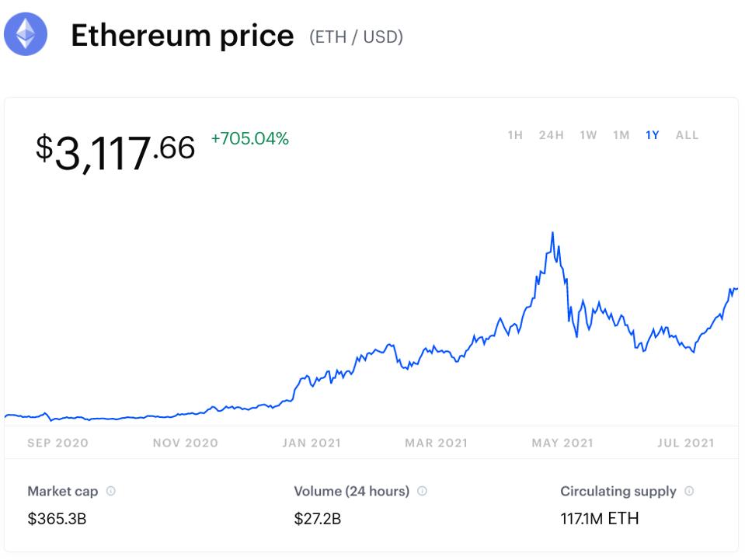
Task: Switch chart to 24H range
Action: click(551, 135)
